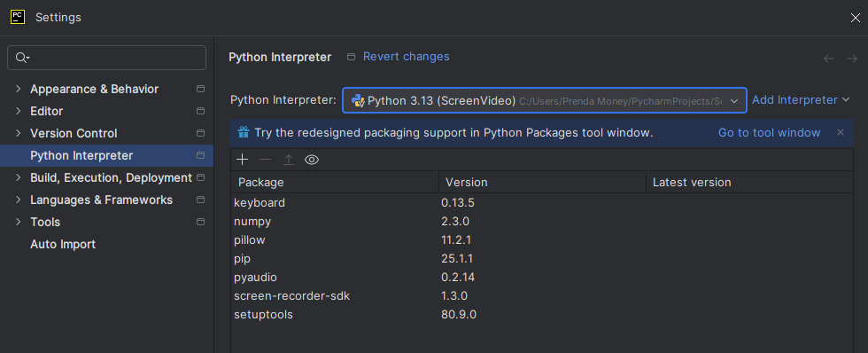The width and height of the screenshot is (868, 353).
Task: Select the Tools label in sidebar
Action: (x=45, y=222)
